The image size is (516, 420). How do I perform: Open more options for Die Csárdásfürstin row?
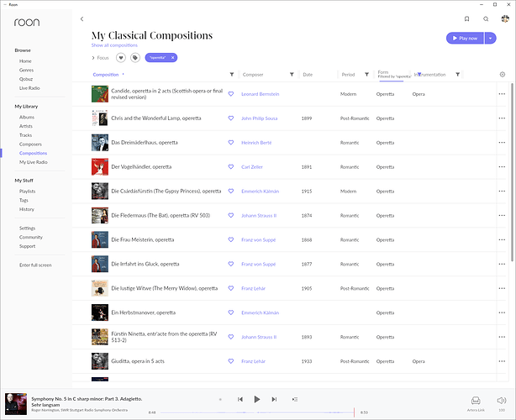502,191
